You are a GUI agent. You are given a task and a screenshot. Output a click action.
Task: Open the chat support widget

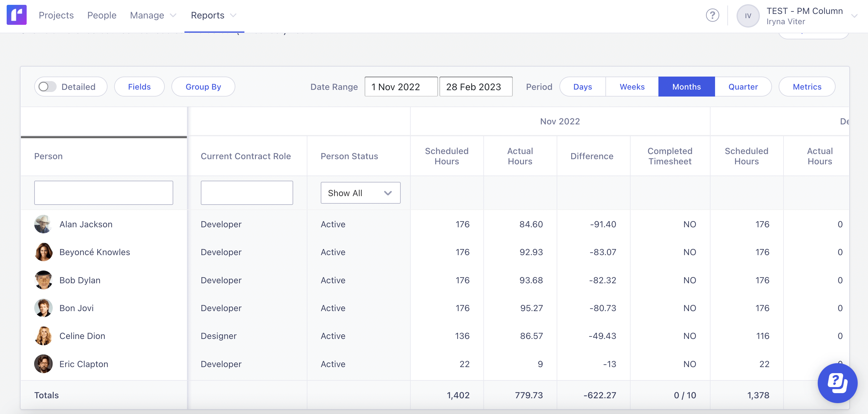pos(837,383)
